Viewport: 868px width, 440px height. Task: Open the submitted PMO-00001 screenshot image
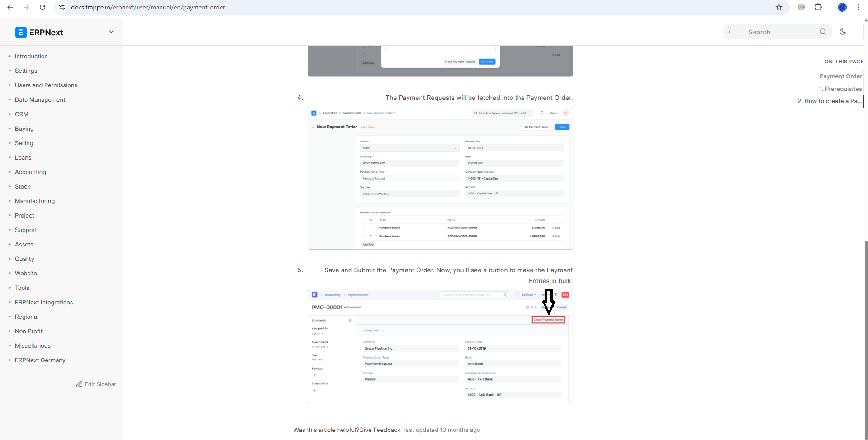(440, 346)
